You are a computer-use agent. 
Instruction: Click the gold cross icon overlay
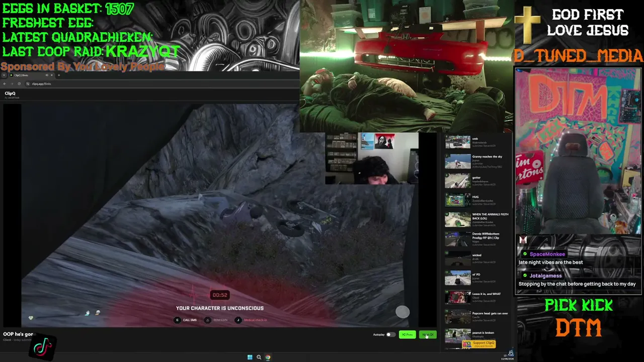pyautogui.click(x=527, y=25)
